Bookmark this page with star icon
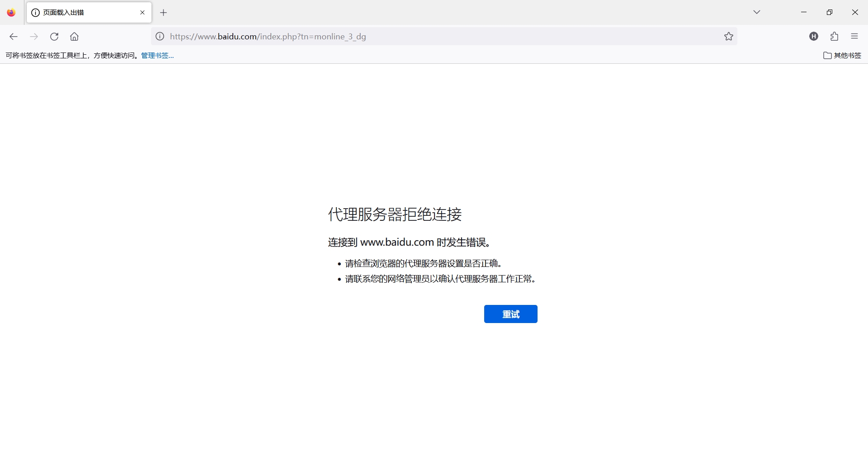The height and width of the screenshot is (466, 868). click(x=729, y=37)
